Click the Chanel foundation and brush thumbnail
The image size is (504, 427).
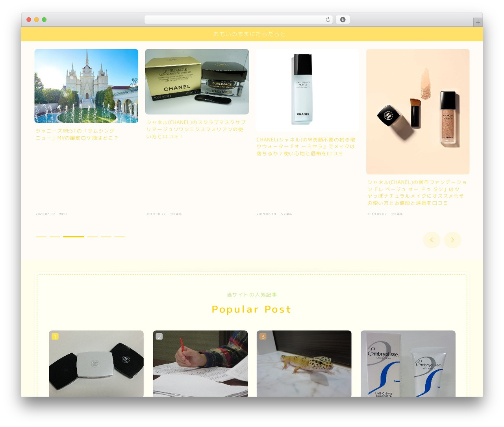pyautogui.click(x=418, y=111)
